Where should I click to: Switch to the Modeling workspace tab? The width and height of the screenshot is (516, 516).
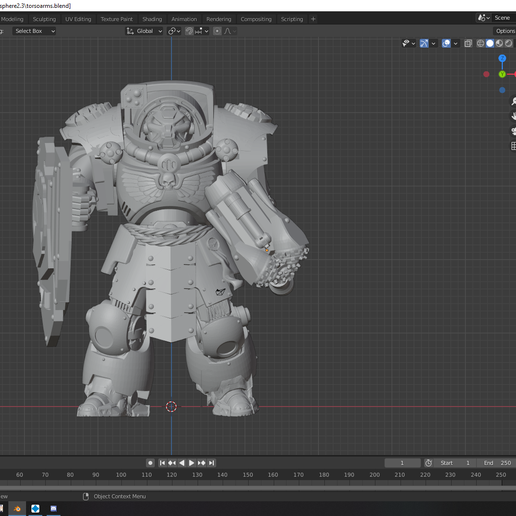(x=12, y=19)
